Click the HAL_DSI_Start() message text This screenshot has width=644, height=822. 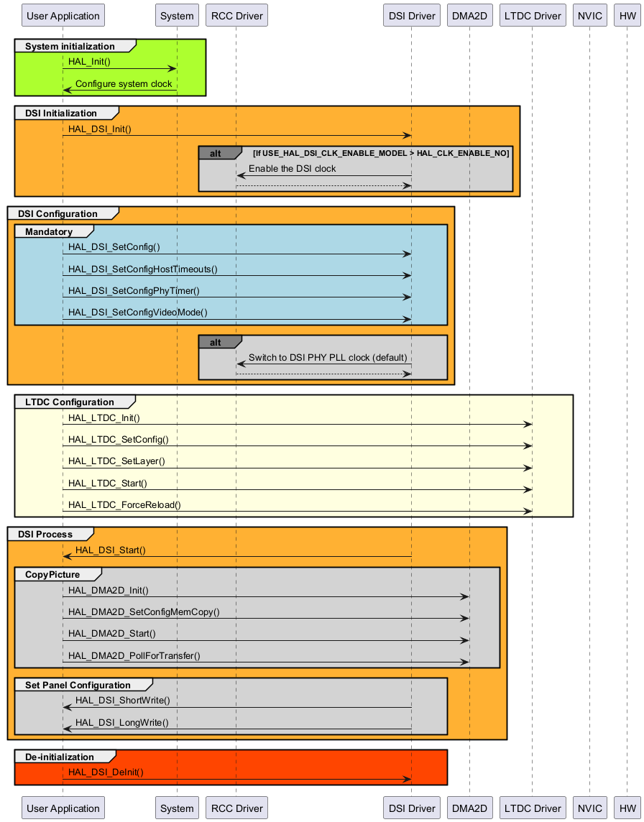[111, 550]
